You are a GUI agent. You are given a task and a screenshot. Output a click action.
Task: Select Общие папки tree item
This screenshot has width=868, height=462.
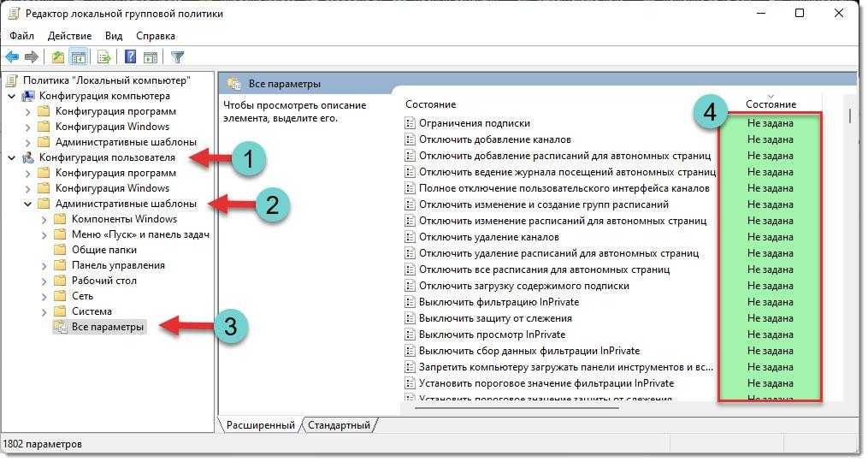point(104,250)
